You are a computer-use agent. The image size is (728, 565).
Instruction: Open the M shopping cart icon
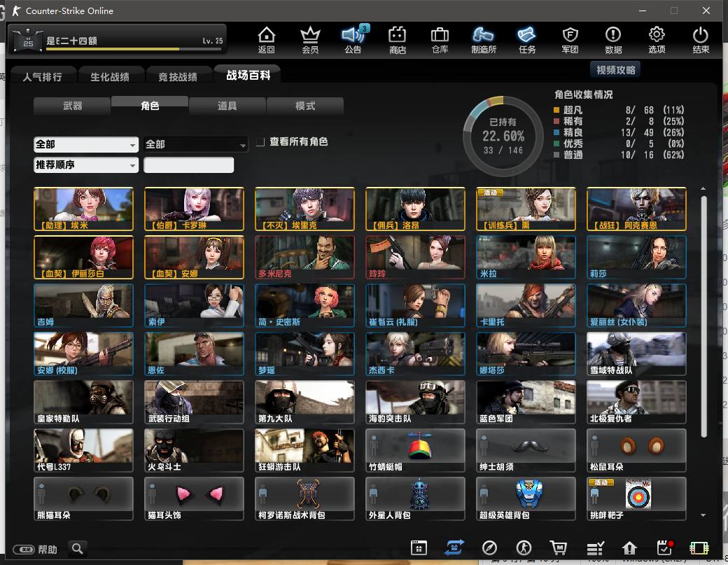[x=559, y=547]
